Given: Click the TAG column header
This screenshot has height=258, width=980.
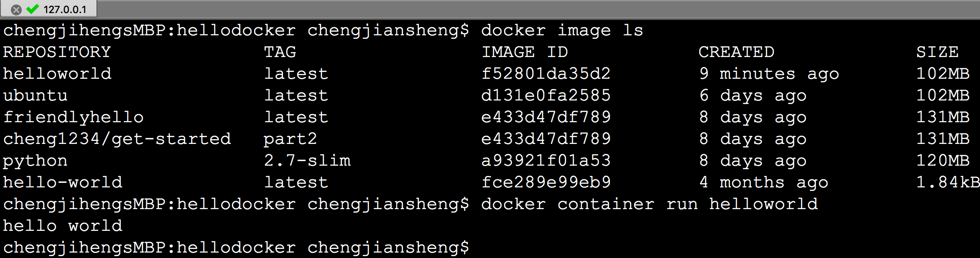Looking at the screenshot, I should (280, 52).
